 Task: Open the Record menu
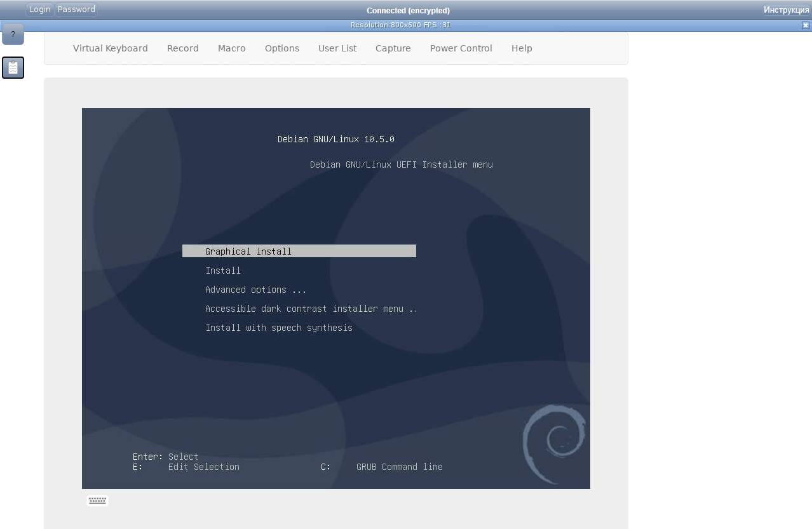pos(183,48)
